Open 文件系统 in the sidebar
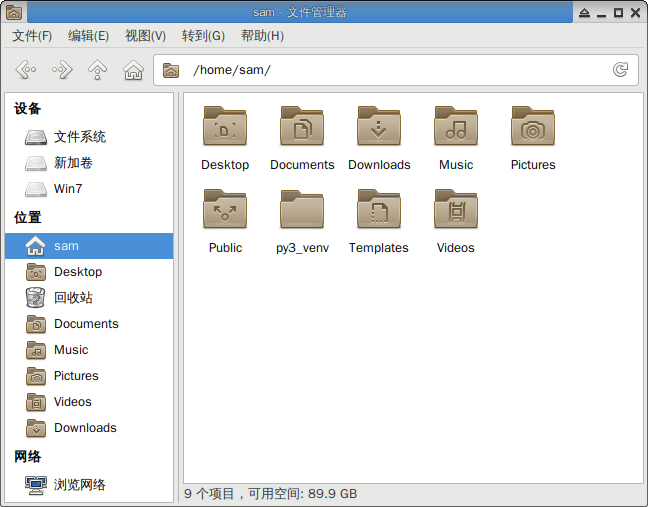648x507 pixels. point(79,137)
